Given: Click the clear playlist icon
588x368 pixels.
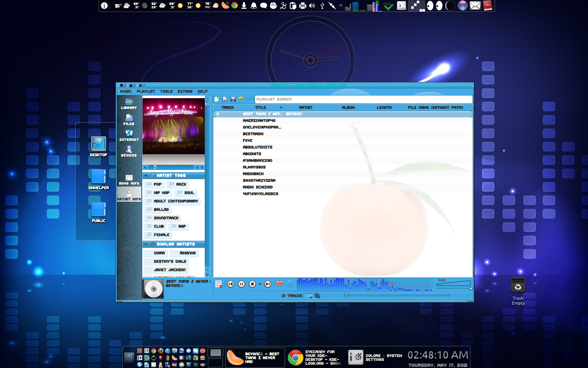Looking at the screenshot, I should click(x=219, y=284).
